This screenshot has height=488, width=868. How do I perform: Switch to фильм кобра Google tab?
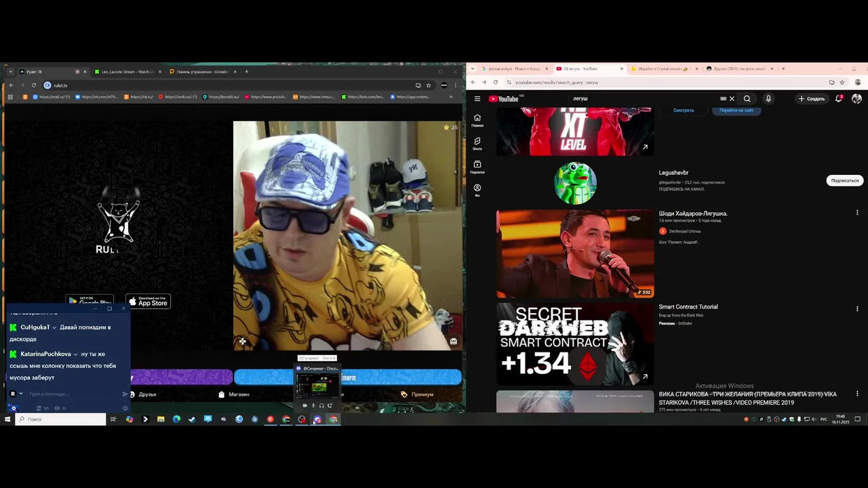(x=515, y=68)
